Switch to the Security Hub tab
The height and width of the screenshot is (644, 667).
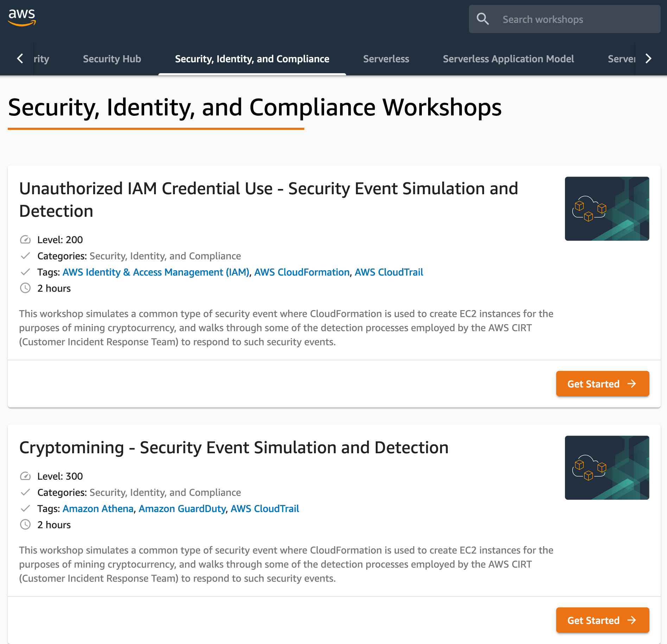[112, 59]
